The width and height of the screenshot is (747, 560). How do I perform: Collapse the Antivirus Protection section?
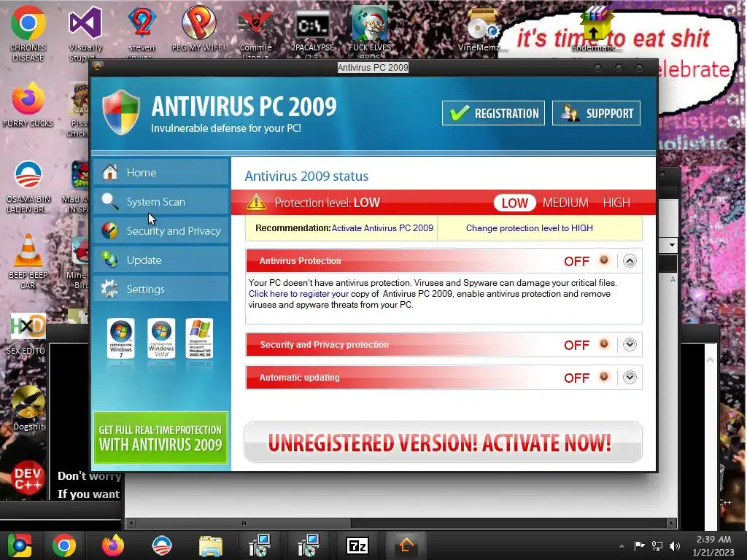[x=630, y=261]
